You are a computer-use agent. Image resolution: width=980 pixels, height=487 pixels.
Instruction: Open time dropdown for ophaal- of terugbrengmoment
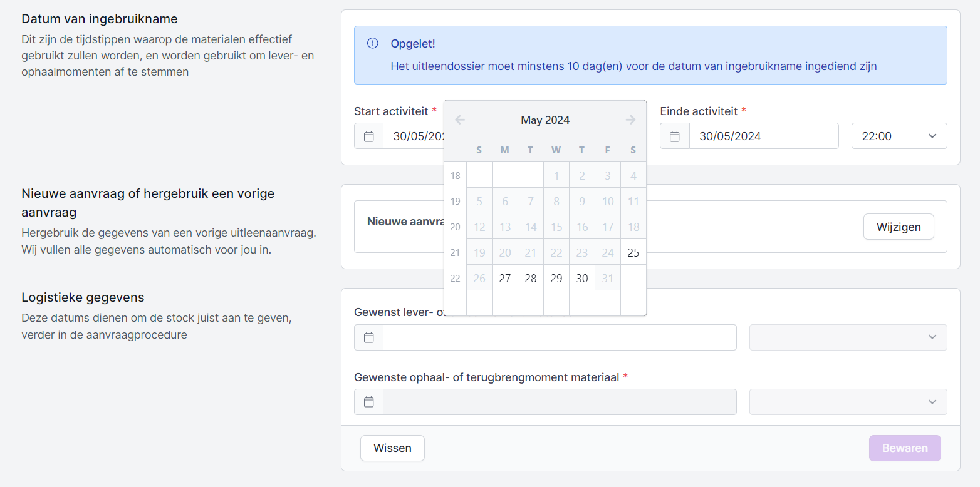[x=848, y=402]
